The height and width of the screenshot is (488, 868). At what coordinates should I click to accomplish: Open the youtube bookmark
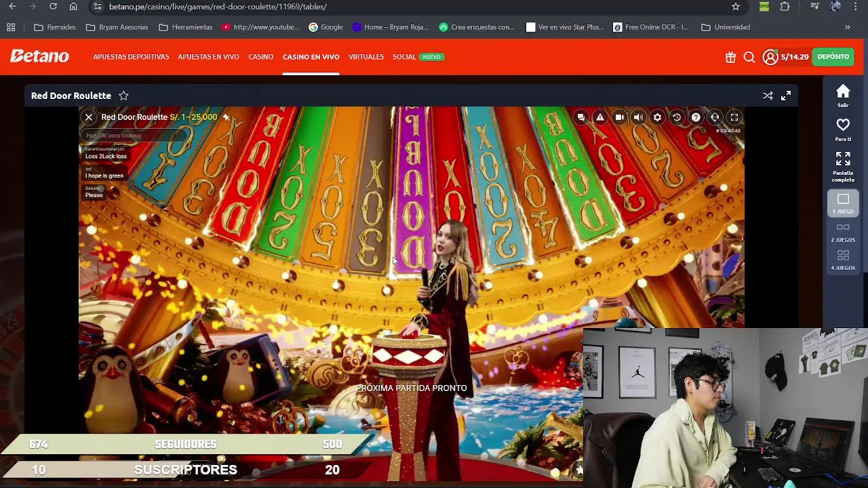[260, 27]
